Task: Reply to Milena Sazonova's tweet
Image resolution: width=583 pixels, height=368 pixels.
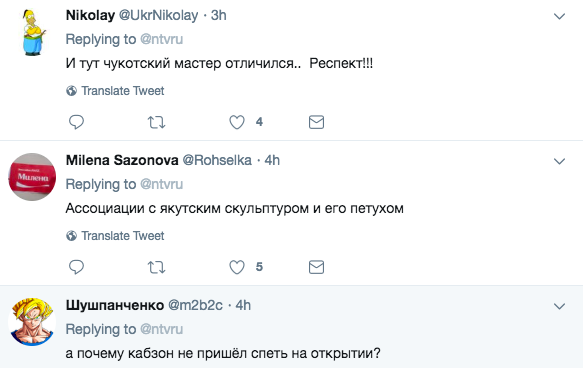Action: [77, 267]
